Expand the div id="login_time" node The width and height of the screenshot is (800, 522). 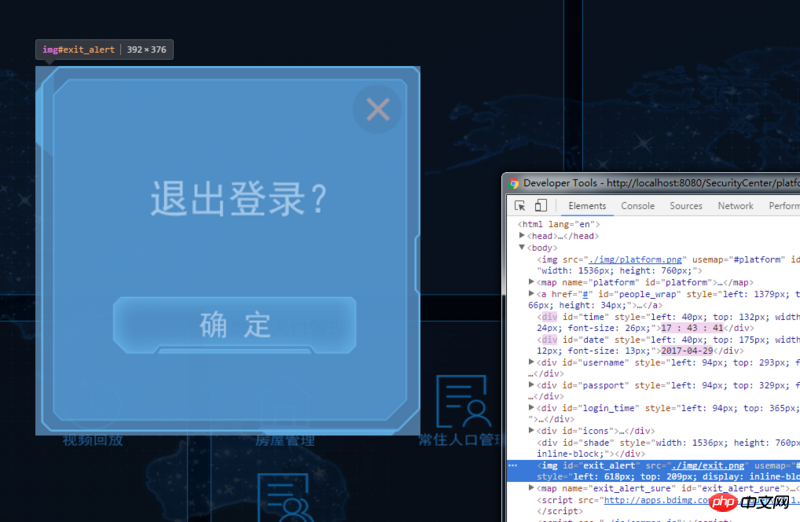point(531,407)
